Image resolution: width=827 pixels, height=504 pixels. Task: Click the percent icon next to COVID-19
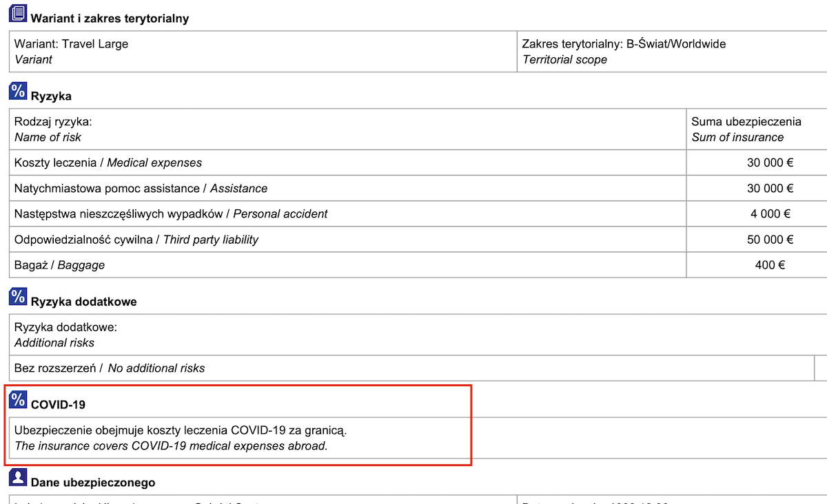pyautogui.click(x=18, y=399)
